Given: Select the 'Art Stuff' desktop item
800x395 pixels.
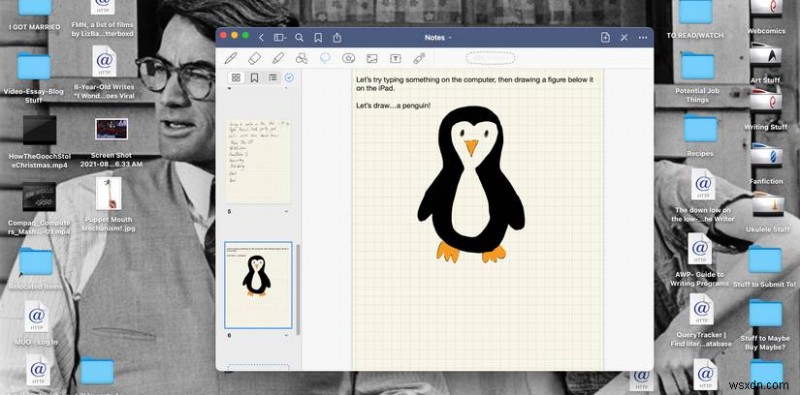Looking at the screenshot, I should [765, 64].
